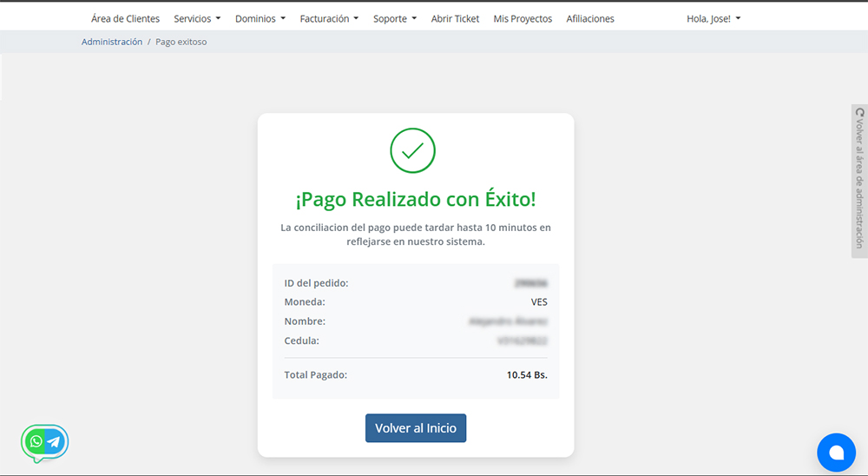Open the Soporte dropdown menu

(x=395, y=19)
